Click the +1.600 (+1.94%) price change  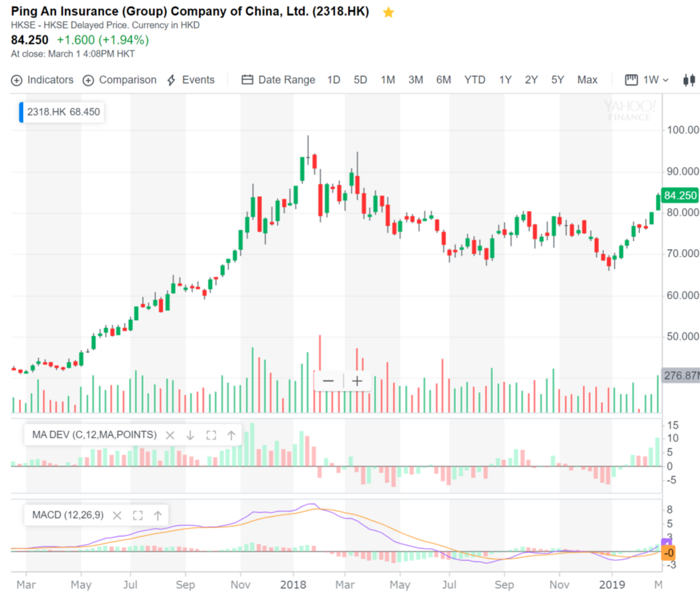103,40
